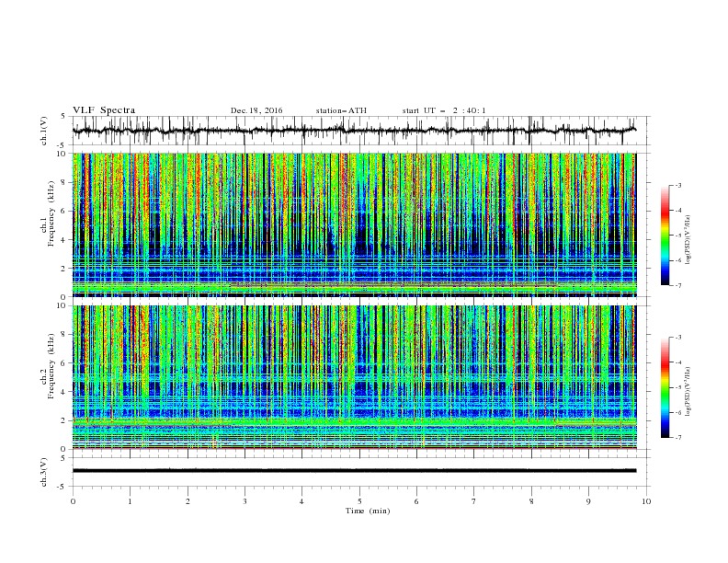Click the ch.2 spectrogram panel
728x563 pixels.
pos(355,377)
